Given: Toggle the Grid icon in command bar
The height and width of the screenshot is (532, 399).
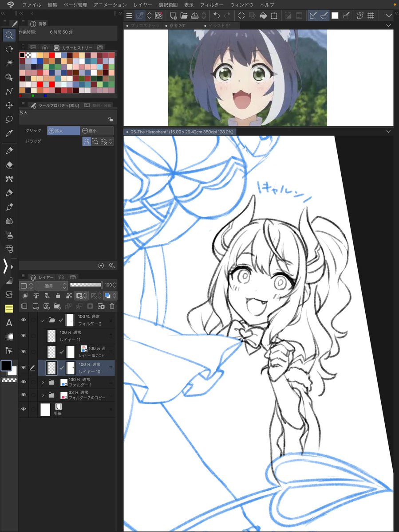Looking at the screenshot, I should (x=371, y=16).
